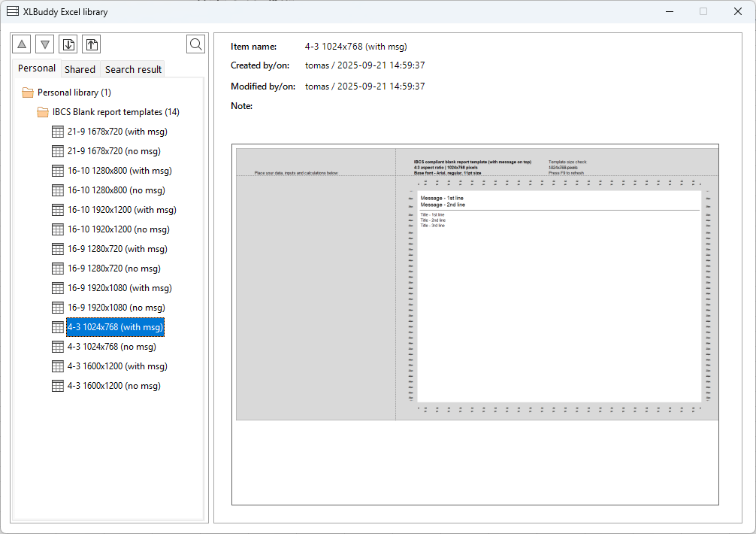
Task: Click the move down triangle button
Action: (45, 44)
